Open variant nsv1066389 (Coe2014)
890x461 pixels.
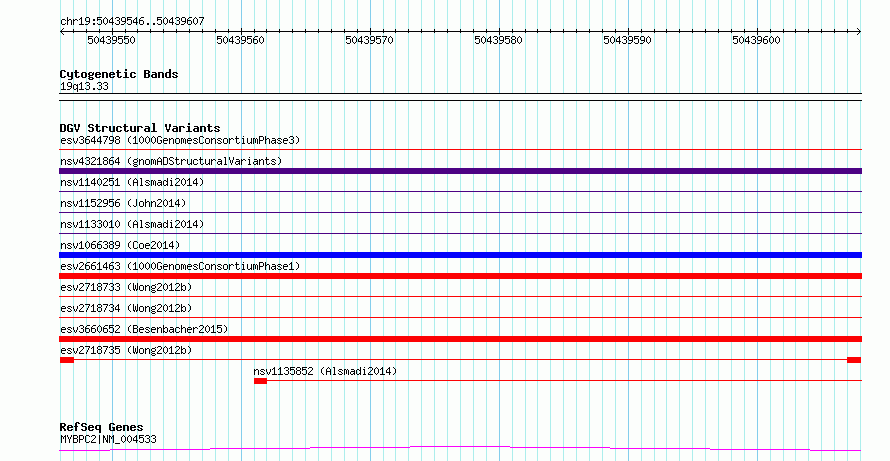click(120, 245)
